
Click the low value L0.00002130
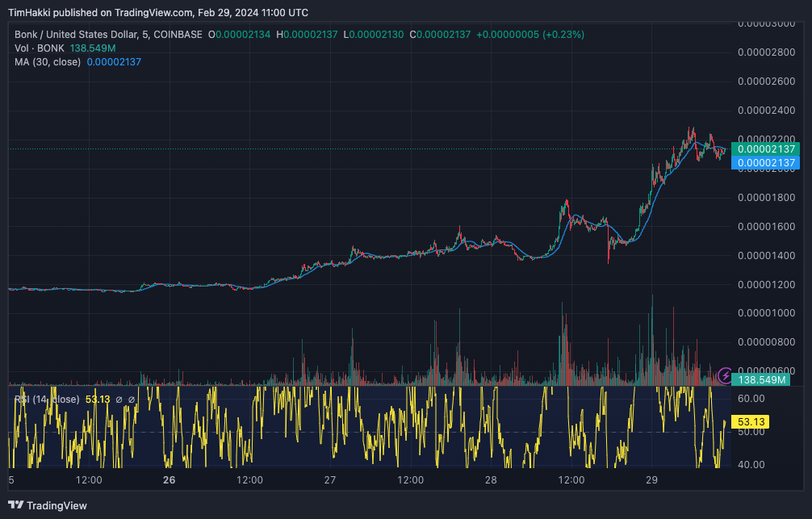pos(374,34)
